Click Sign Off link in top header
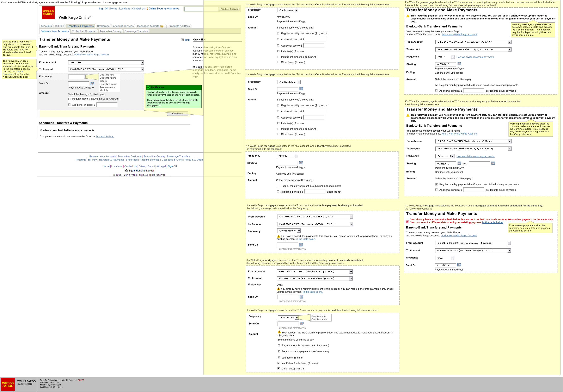563x392 pixels. coord(103,9)
